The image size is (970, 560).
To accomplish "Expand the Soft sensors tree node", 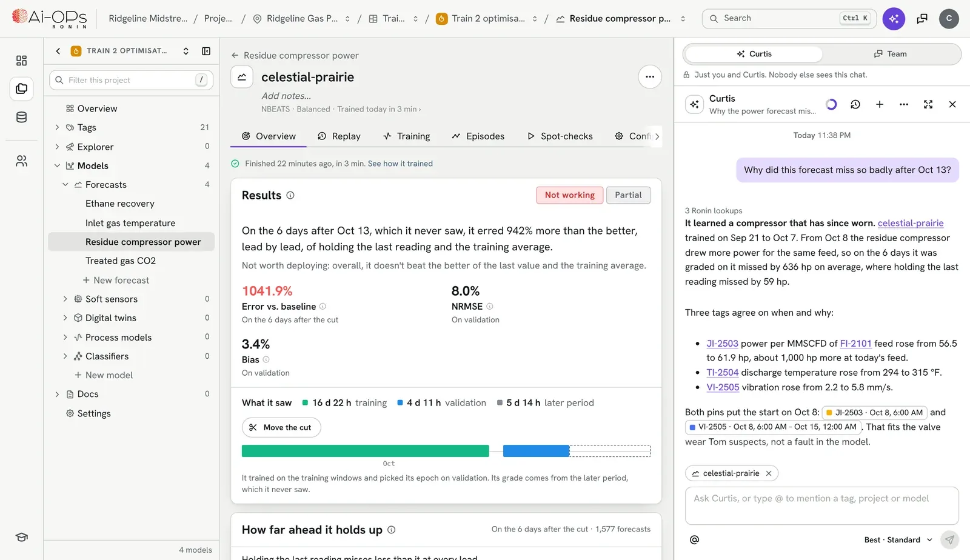I will [x=65, y=299].
